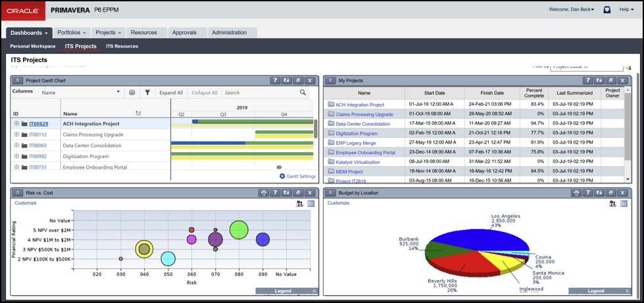Click the mail icon in the header
The height and width of the screenshot is (303, 644).
pyautogui.click(x=607, y=10)
